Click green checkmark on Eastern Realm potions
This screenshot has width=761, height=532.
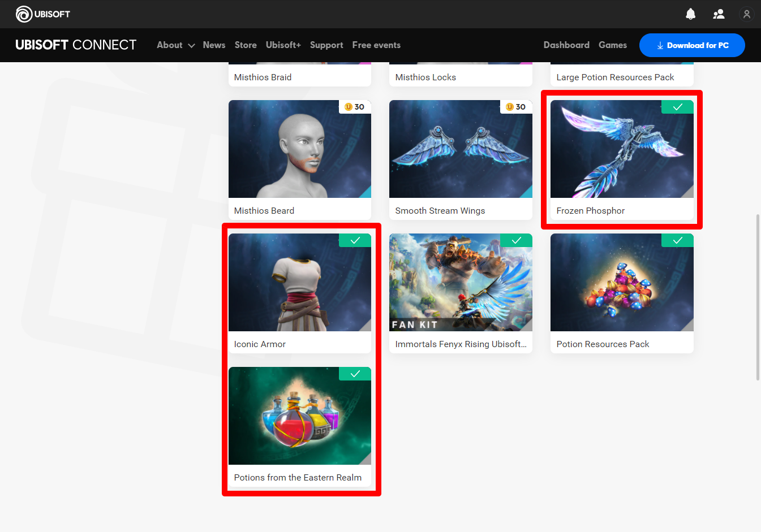click(355, 374)
